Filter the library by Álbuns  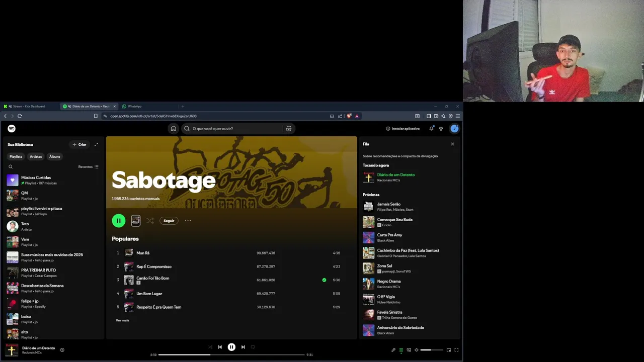(55, 157)
